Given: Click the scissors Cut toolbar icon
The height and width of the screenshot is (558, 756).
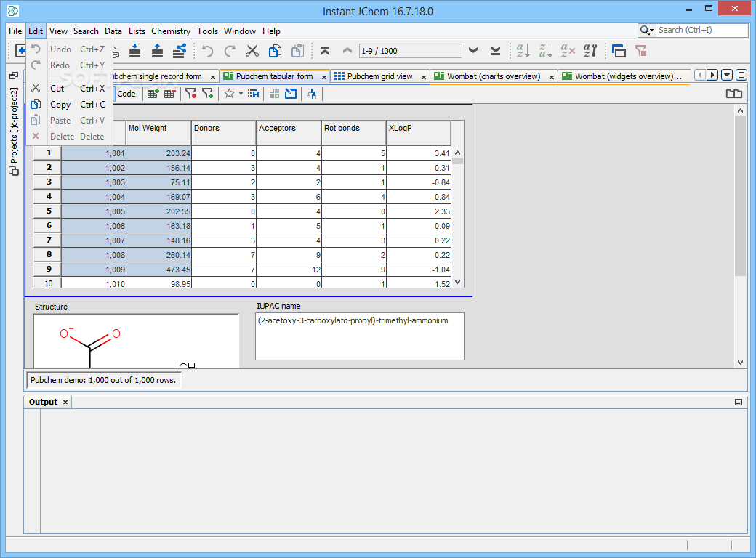Looking at the screenshot, I should (x=252, y=51).
